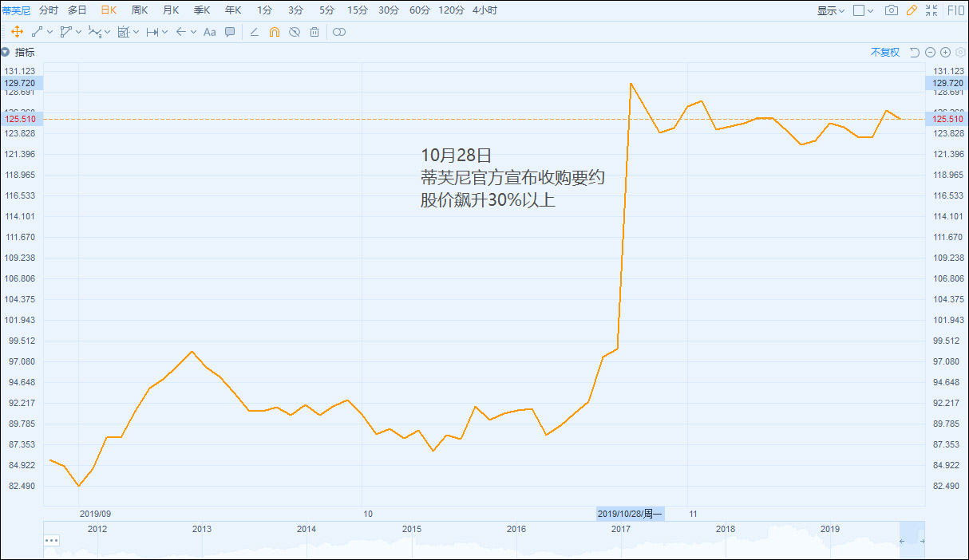Zoom out the chart with minus icon
The image size is (969, 560).
[x=930, y=53]
